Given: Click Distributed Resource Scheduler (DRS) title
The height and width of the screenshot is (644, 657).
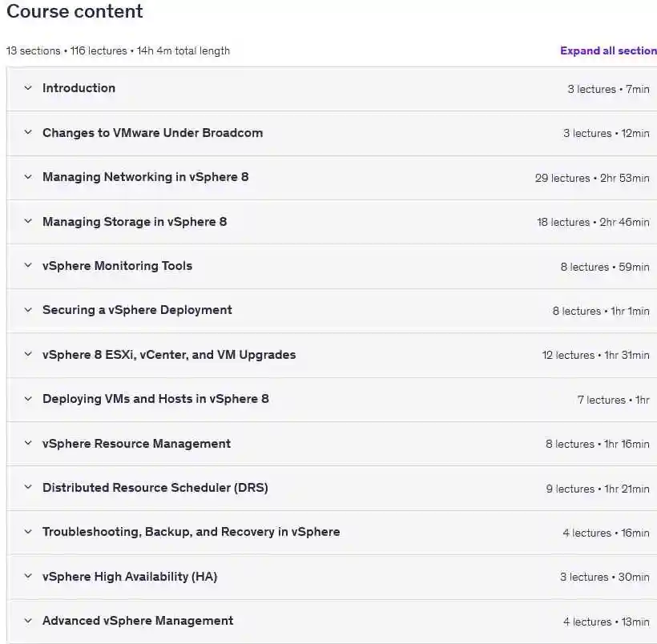Looking at the screenshot, I should (x=155, y=488).
